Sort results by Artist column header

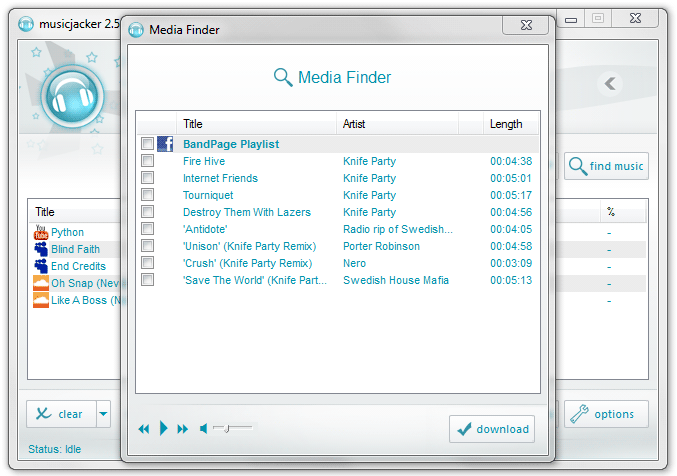click(397, 124)
